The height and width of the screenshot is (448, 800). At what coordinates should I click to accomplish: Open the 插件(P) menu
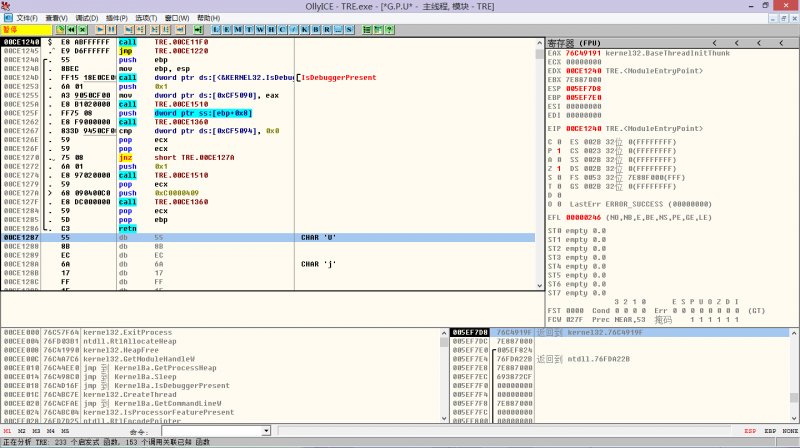pos(116,18)
